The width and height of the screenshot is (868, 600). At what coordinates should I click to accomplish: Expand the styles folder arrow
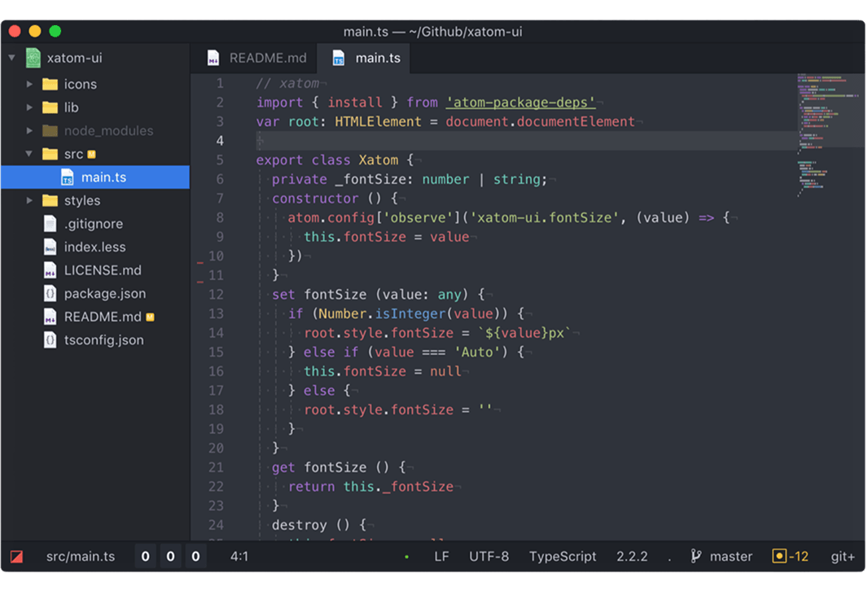(29, 200)
